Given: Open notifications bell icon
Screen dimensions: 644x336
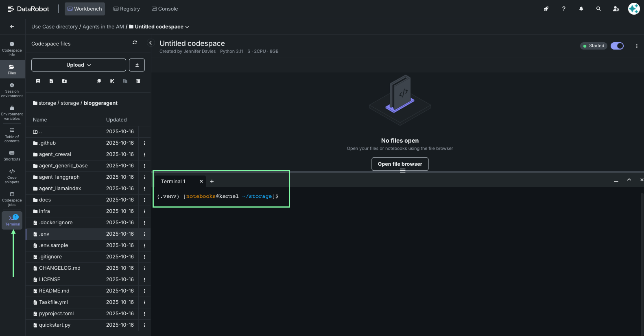Looking at the screenshot, I should coord(581,9).
